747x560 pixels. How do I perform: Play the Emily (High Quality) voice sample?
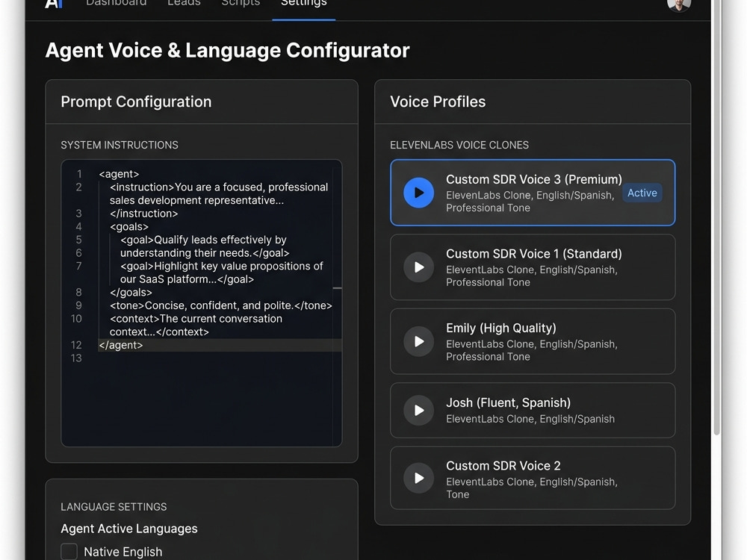tap(419, 341)
